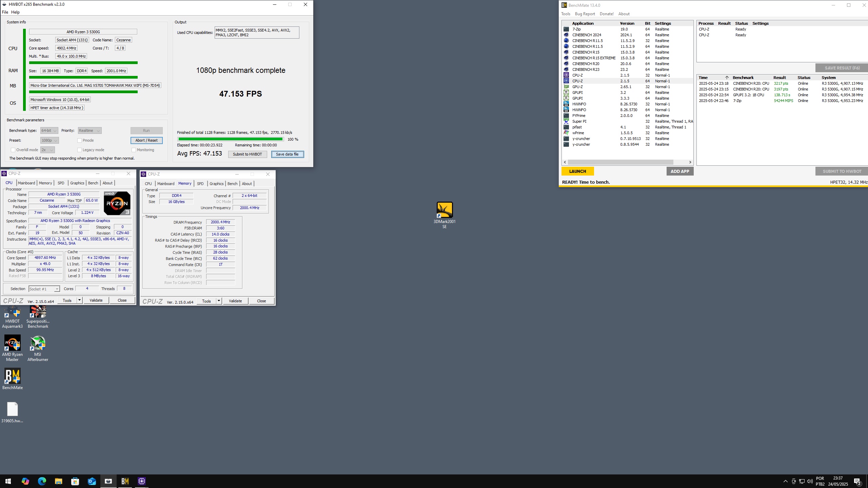This screenshot has width=868, height=488.
Task: Open Outlook from the taskbar
Action: pyautogui.click(x=92, y=481)
